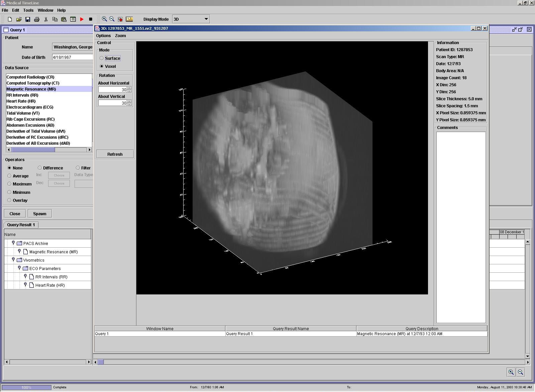
Task: Click the toolbar Zoom In magnifier
Action: pyautogui.click(x=104, y=19)
